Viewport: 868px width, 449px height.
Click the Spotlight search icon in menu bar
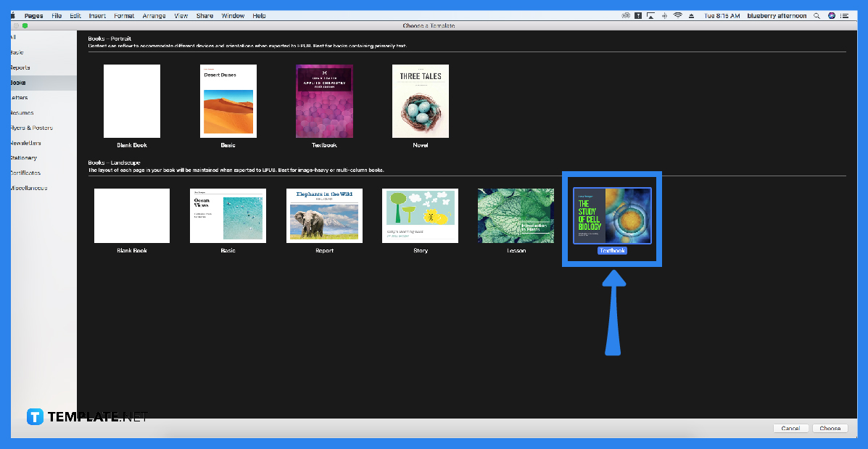click(x=817, y=15)
